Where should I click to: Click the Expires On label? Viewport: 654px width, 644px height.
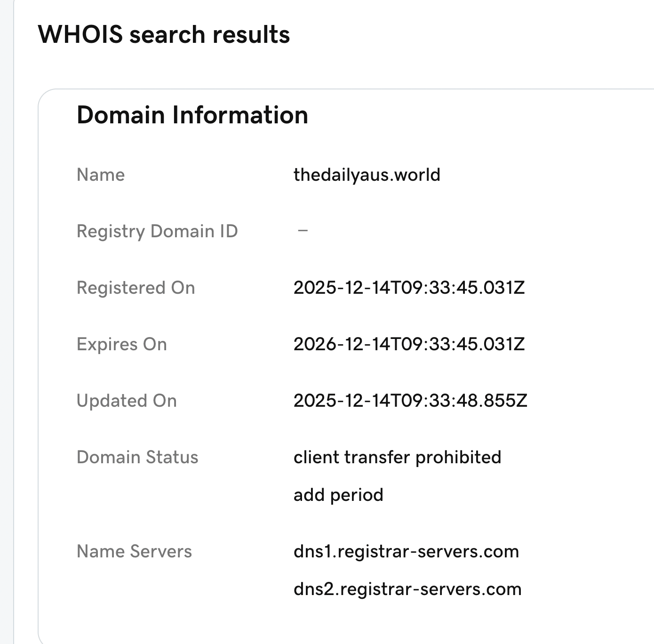tap(121, 344)
